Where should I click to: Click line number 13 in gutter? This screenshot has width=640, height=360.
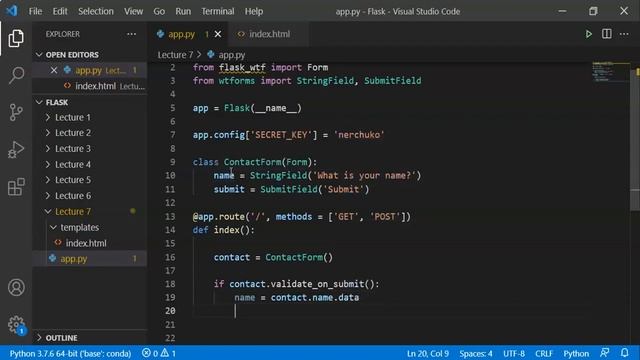170,216
